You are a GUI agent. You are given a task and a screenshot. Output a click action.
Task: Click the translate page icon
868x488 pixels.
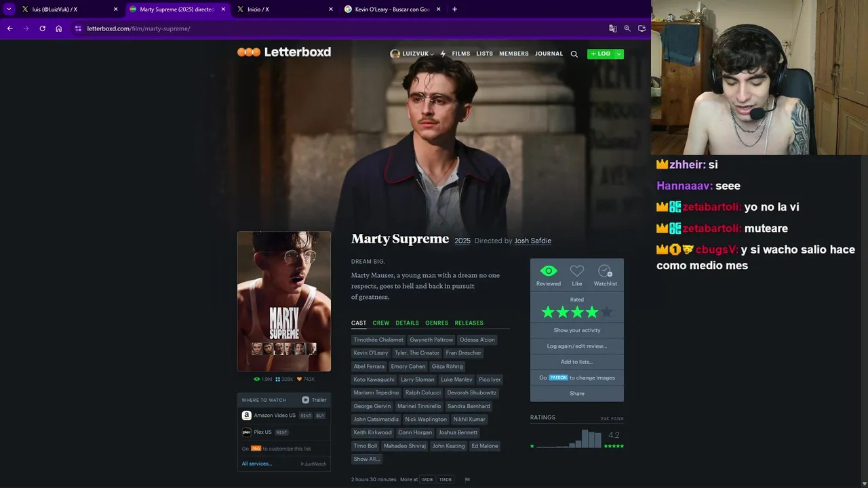pyautogui.click(x=613, y=28)
